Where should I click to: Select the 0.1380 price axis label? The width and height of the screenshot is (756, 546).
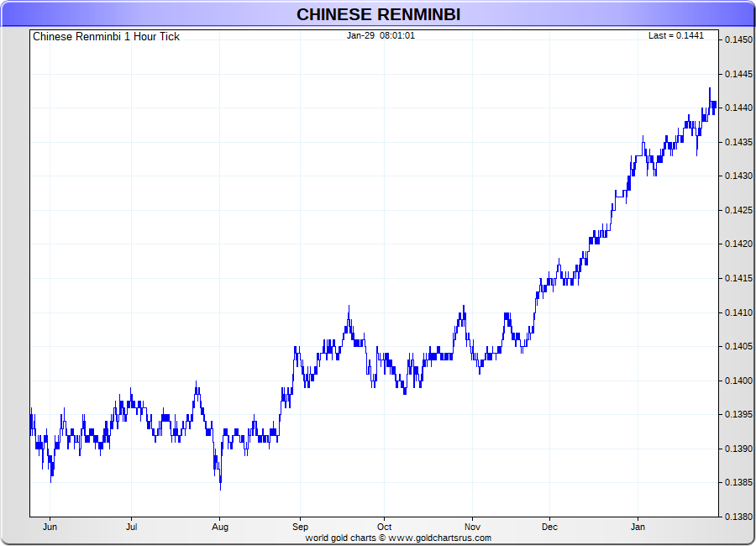[738, 517]
